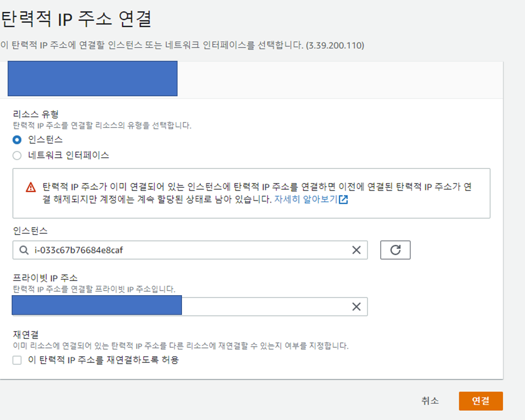The height and width of the screenshot is (420, 525).
Task: Open the 자세히 알아보기 link
Action: pos(306,199)
